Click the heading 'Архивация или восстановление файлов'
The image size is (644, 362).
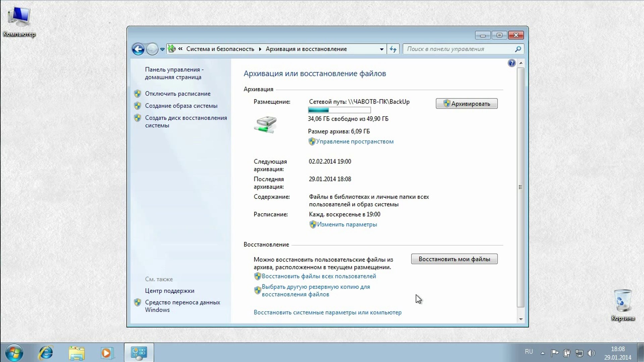pyautogui.click(x=315, y=73)
